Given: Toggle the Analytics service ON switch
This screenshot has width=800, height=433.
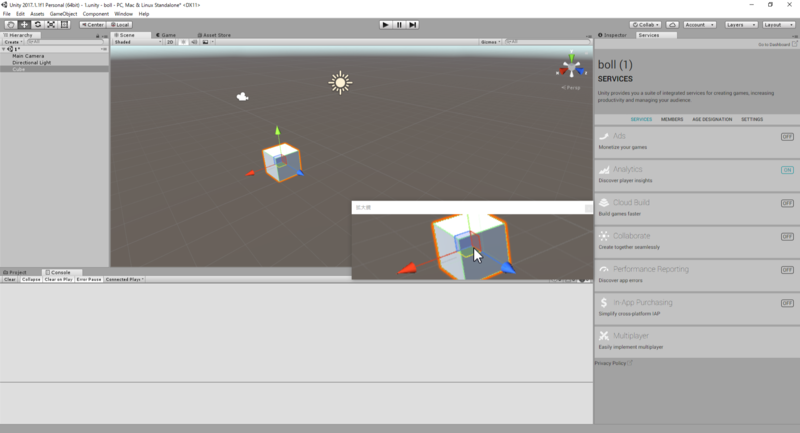Looking at the screenshot, I should coord(787,170).
